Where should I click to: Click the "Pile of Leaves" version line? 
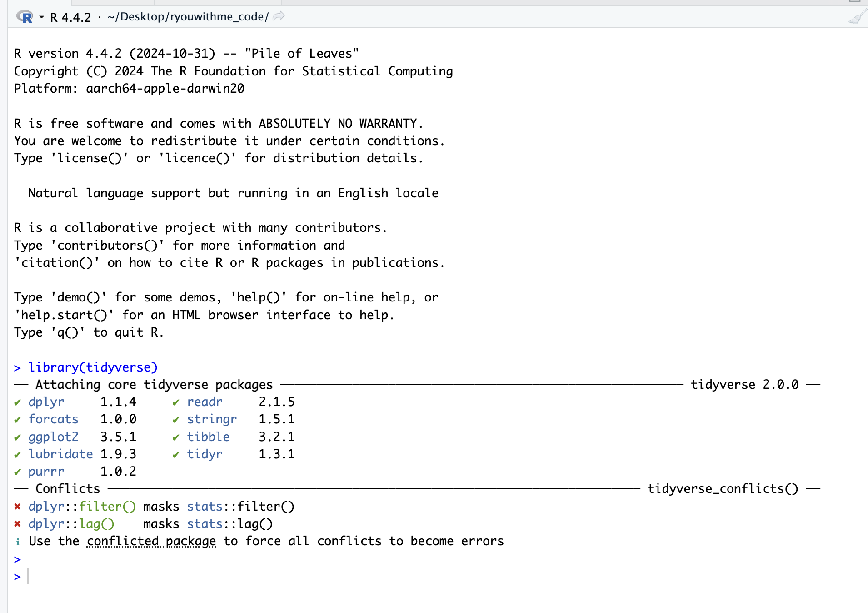(186, 54)
